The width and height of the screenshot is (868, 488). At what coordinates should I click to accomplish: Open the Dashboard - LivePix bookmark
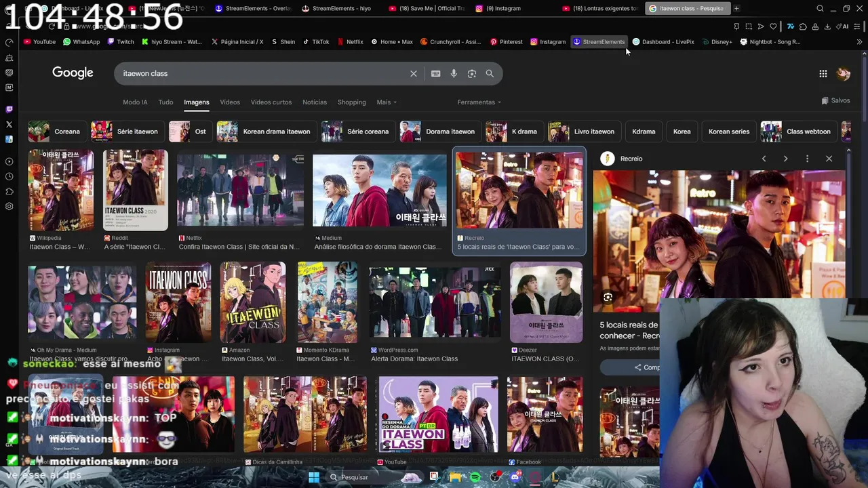663,42
